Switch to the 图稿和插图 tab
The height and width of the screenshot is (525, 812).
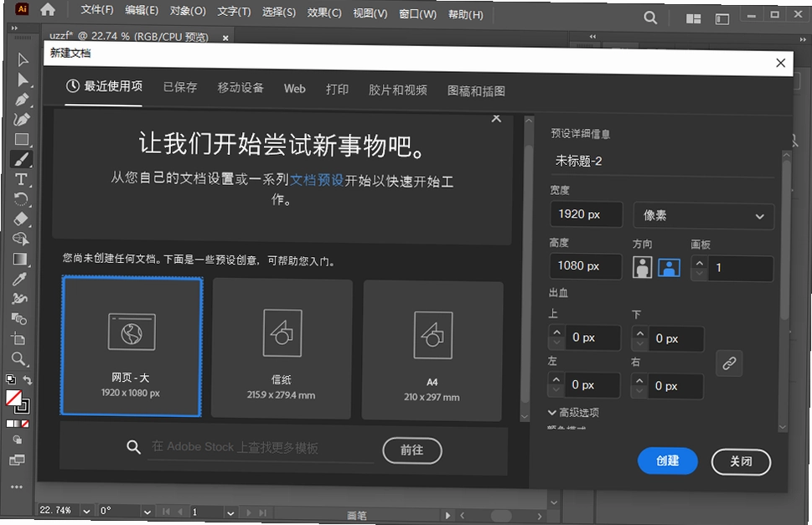476,91
